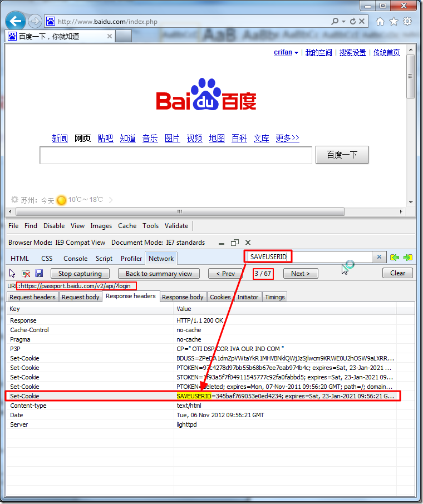
Task: Open the Home icon
Action: click(x=380, y=22)
